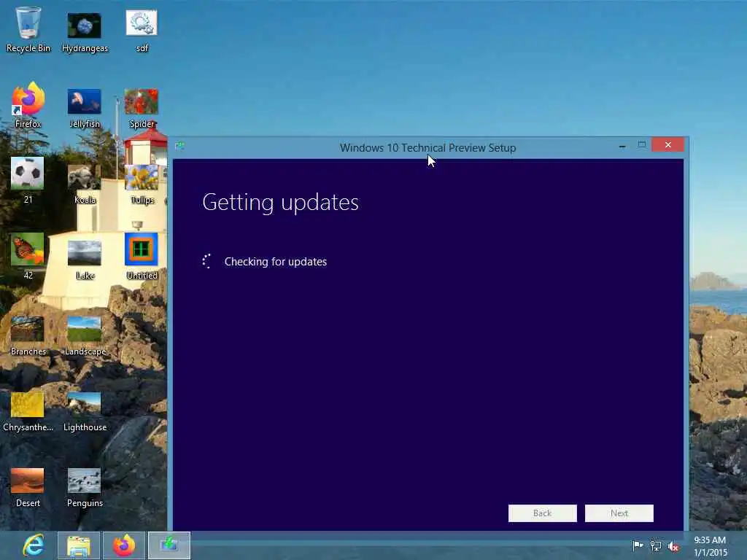The image size is (747, 560).
Task: Open Action Center flag tray icon
Action: coord(638,545)
